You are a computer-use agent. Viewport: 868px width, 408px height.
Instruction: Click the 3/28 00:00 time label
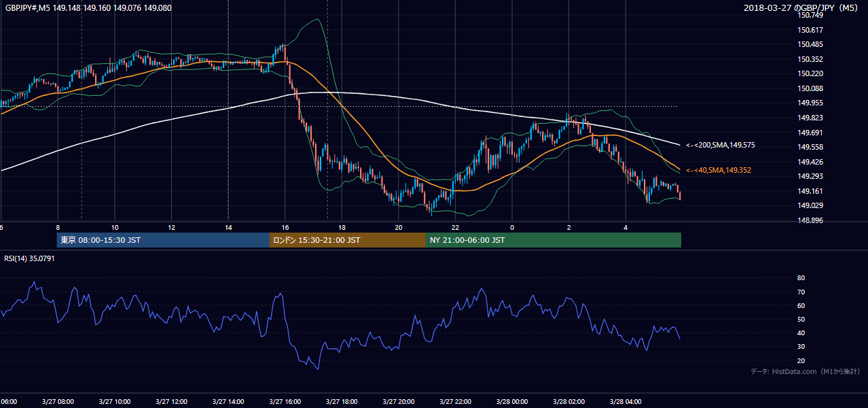pos(511,402)
